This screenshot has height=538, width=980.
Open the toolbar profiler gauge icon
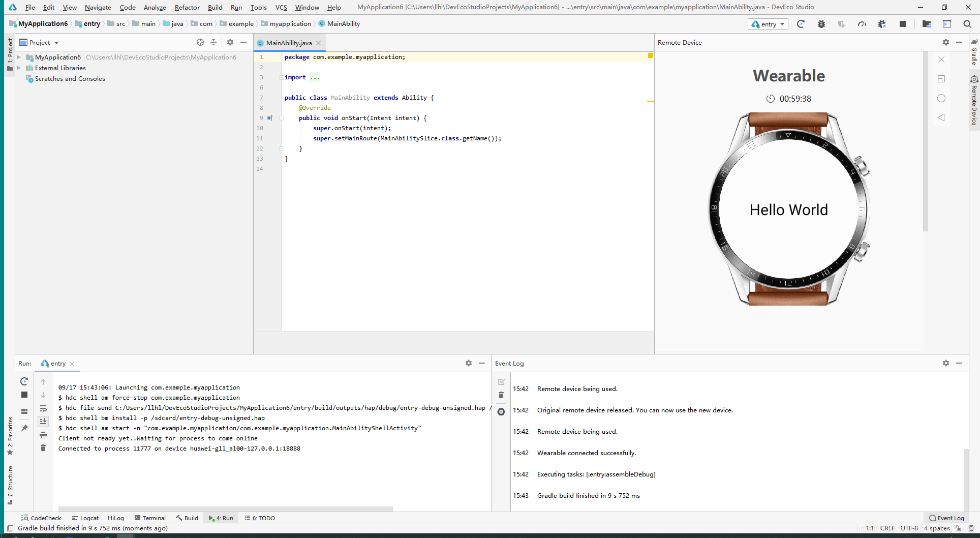coord(862,24)
